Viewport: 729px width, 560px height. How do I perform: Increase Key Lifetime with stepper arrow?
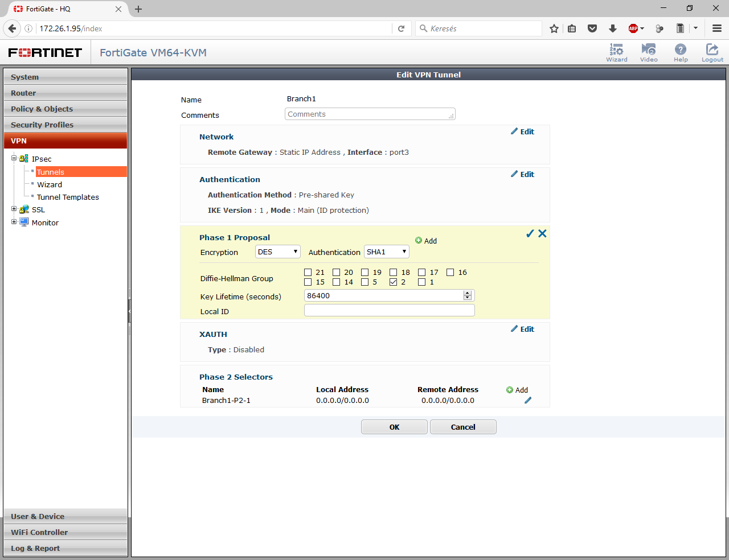[x=468, y=293]
